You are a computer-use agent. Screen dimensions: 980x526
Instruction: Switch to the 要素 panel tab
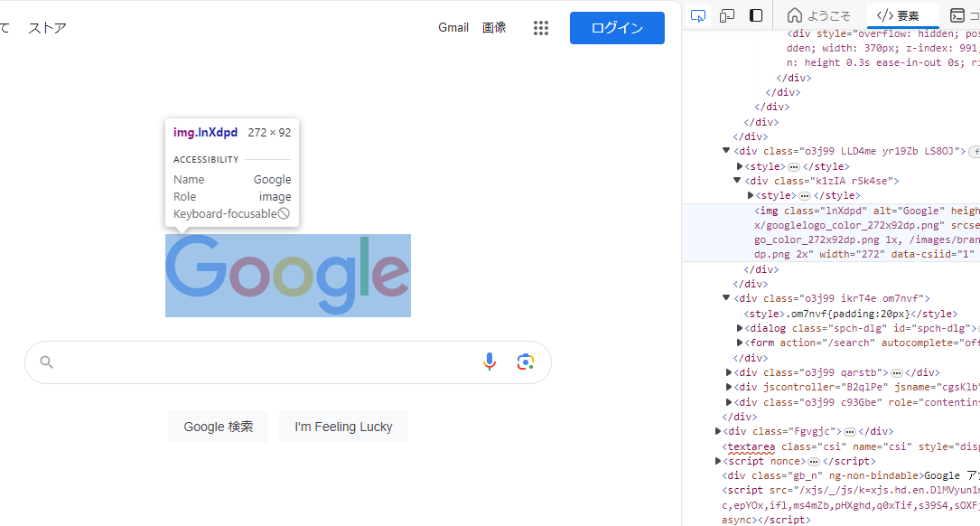pyautogui.click(x=902, y=14)
